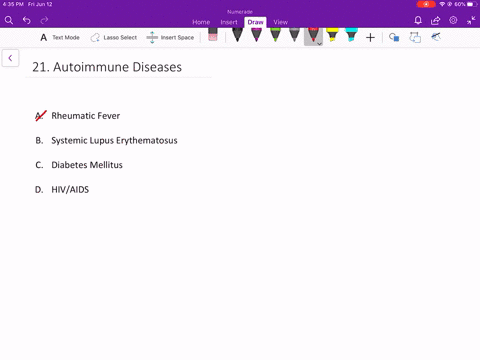
Task: Open the search magnifier icon
Action: 9,21
